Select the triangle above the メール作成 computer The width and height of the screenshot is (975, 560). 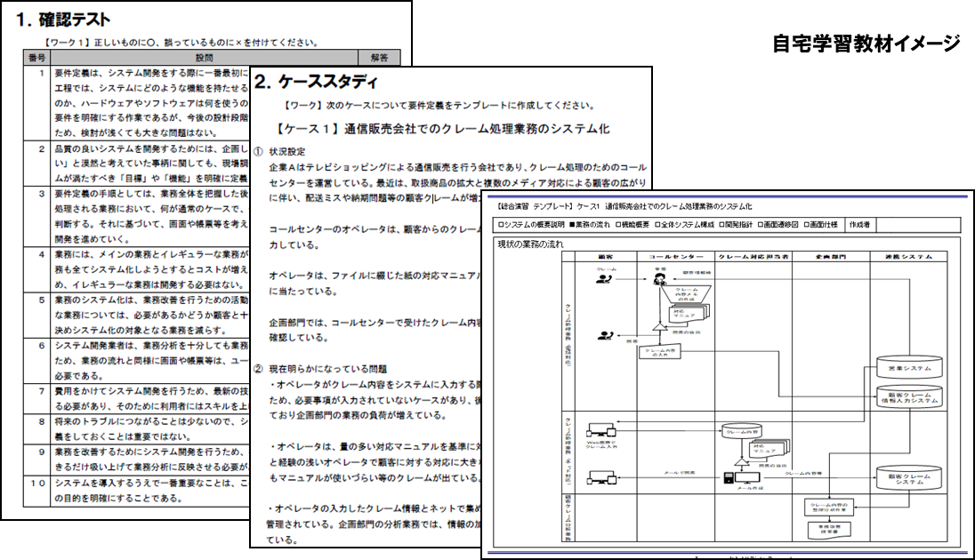coord(740,462)
